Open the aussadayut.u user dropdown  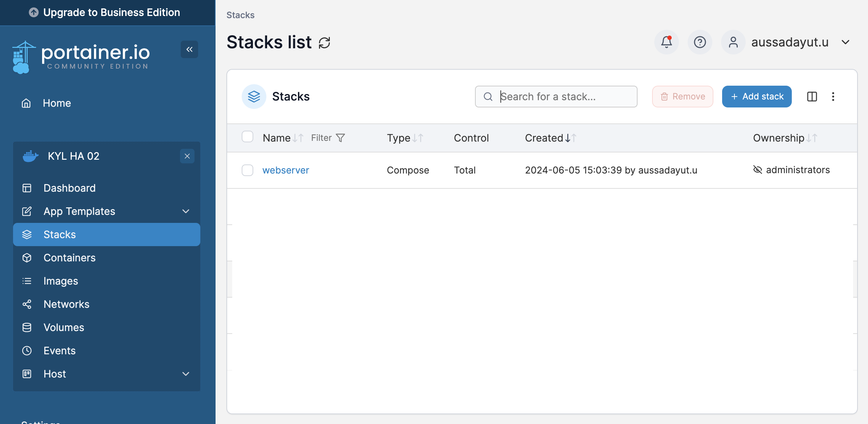(845, 42)
